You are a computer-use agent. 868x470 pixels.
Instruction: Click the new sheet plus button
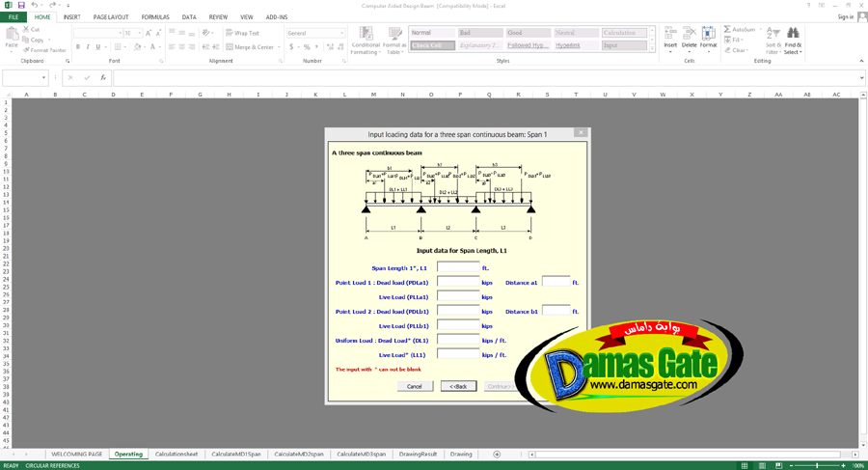[x=497, y=455]
